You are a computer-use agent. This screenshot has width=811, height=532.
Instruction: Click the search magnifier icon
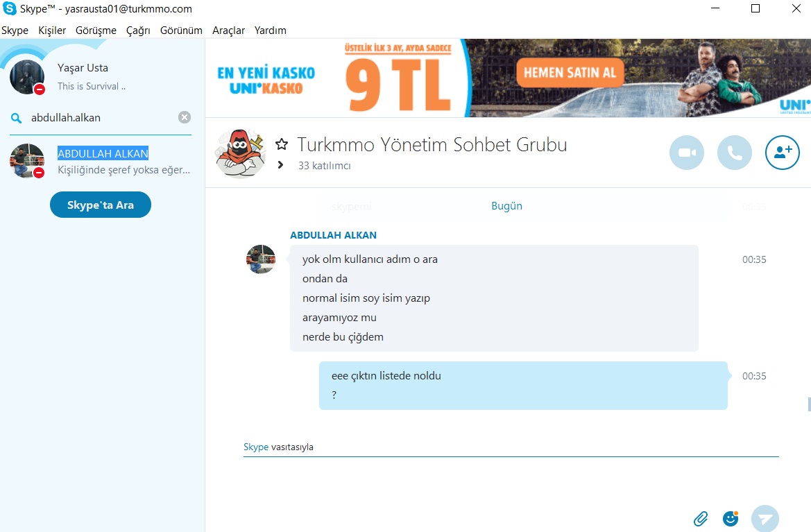[x=17, y=119]
